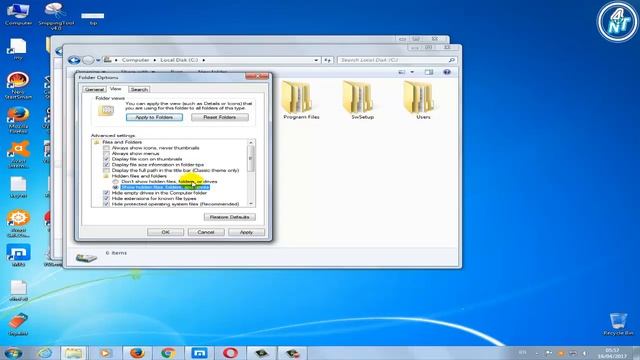This screenshot has height=360, width=640.
Task: Click the Apply to Folders button
Action: (x=154, y=117)
